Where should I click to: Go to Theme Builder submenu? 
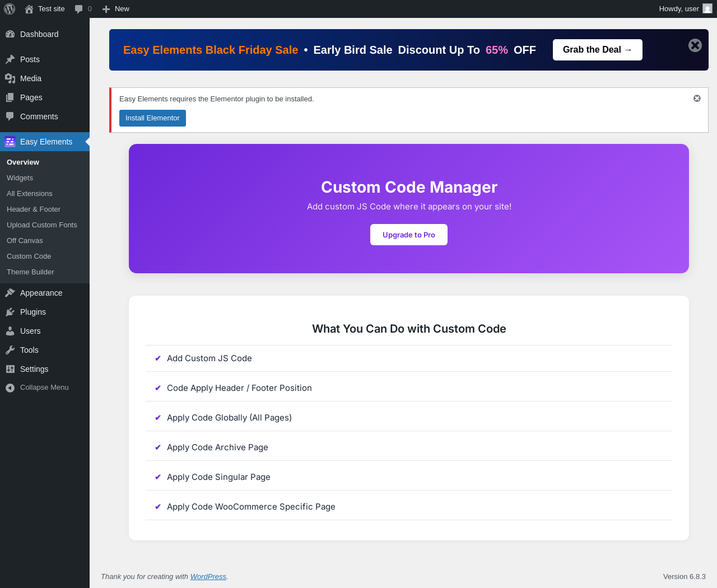point(30,272)
